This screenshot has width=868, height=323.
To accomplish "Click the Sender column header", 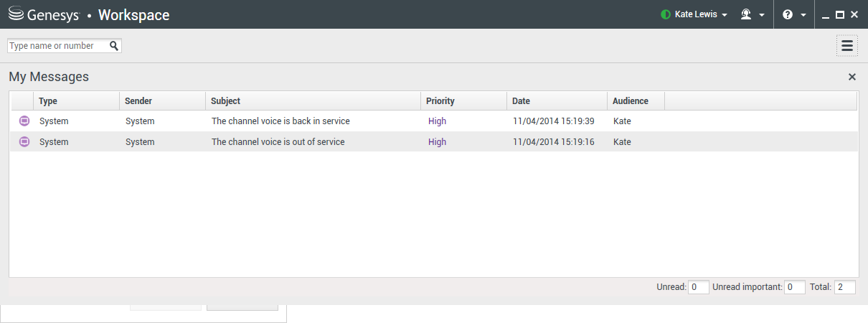I will point(138,101).
